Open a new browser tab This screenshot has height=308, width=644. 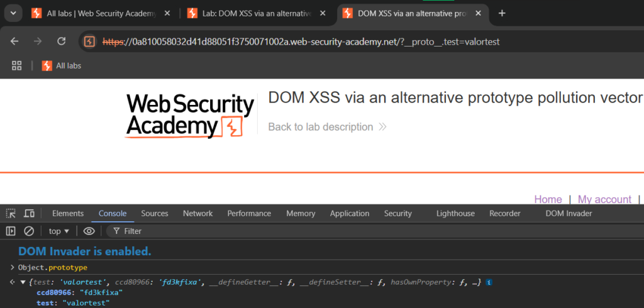[x=501, y=14]
